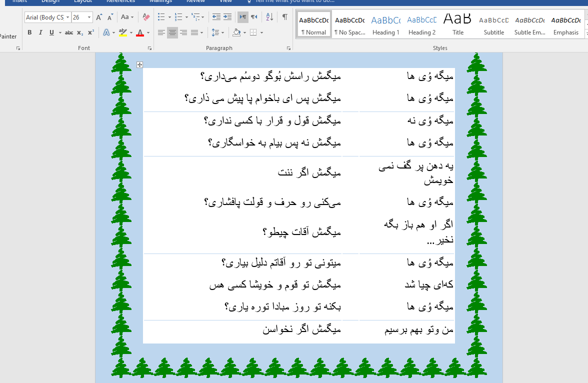Select the Title style
This screenshot has height=383, width=588.
click(x=457, y=23)
